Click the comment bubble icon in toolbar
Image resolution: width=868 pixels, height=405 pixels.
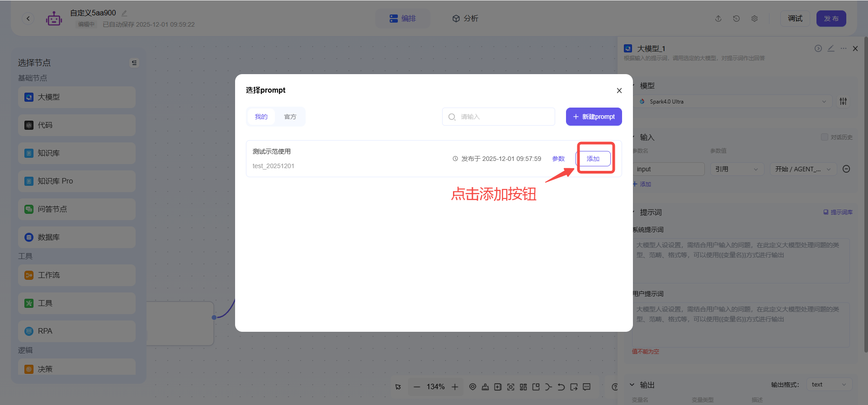(587, 387)
